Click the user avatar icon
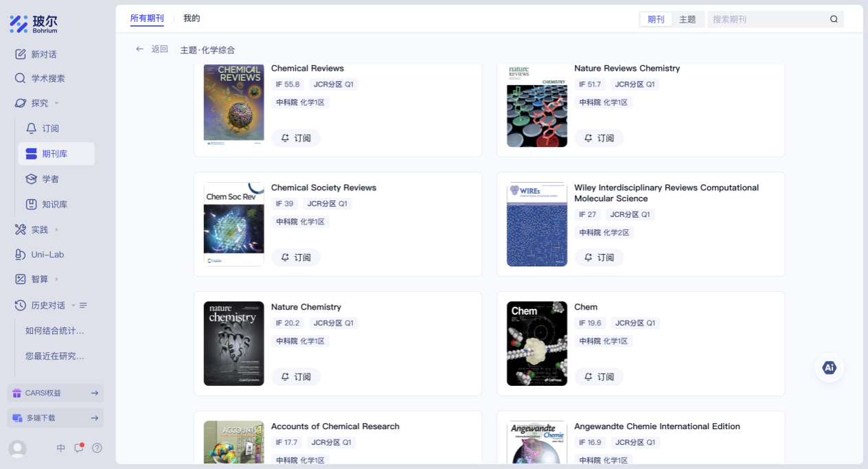 18,448
